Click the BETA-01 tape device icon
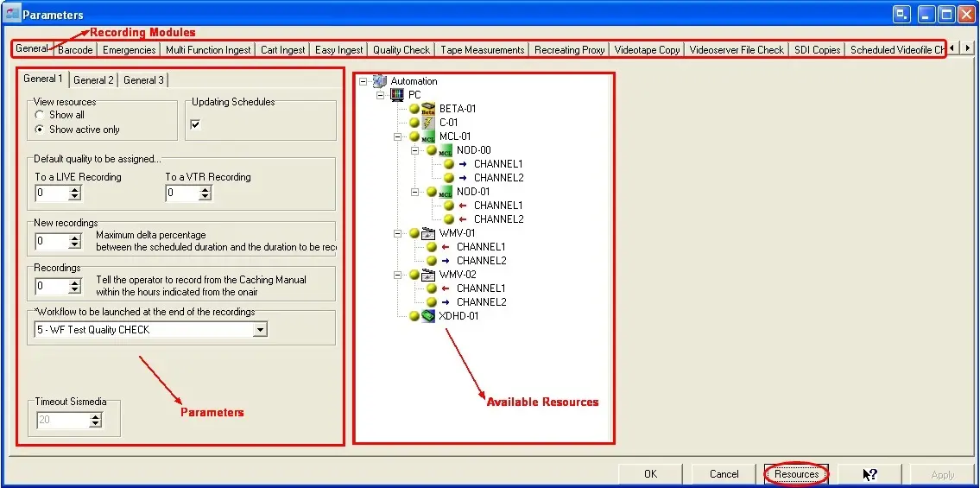This screenshot has width=980, height=488. click(428, 109)
